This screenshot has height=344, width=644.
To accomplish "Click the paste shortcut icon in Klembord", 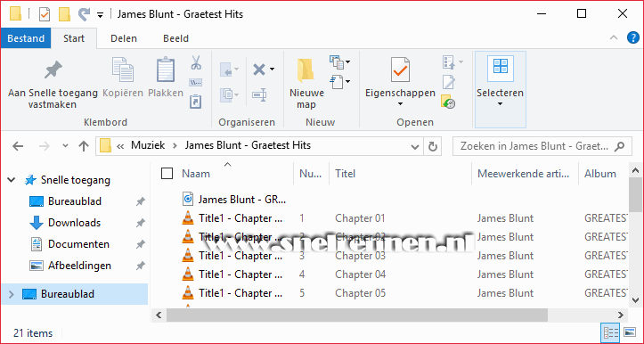I will point(195,102).
